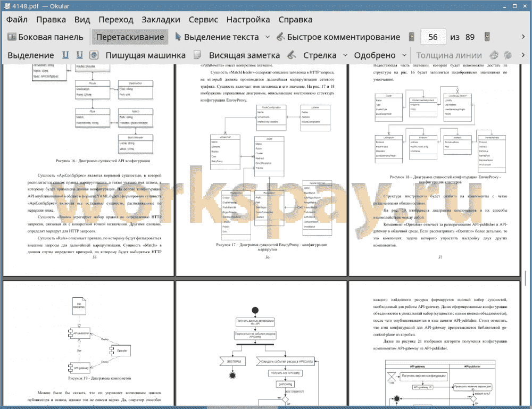Click the Operator box in the component diagram
The height and width of the screenshot is (409, 532).
(121, 350)
